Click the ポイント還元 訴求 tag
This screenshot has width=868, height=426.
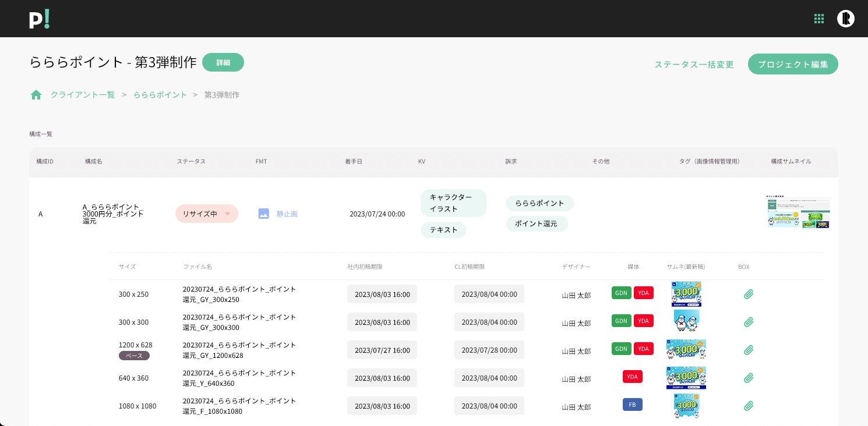pos(537,223)
